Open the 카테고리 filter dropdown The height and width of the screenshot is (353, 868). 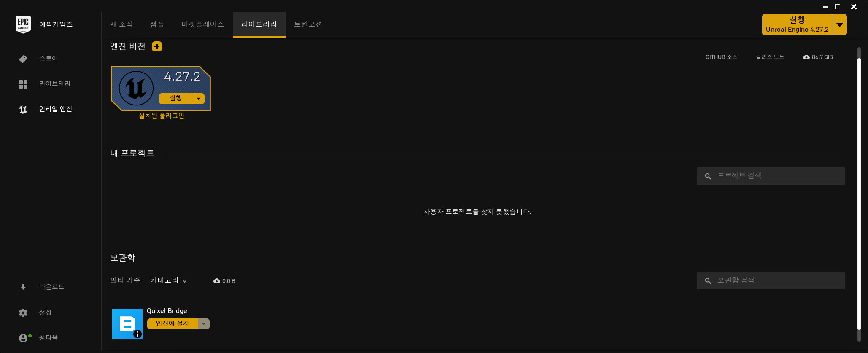[168, 280]
